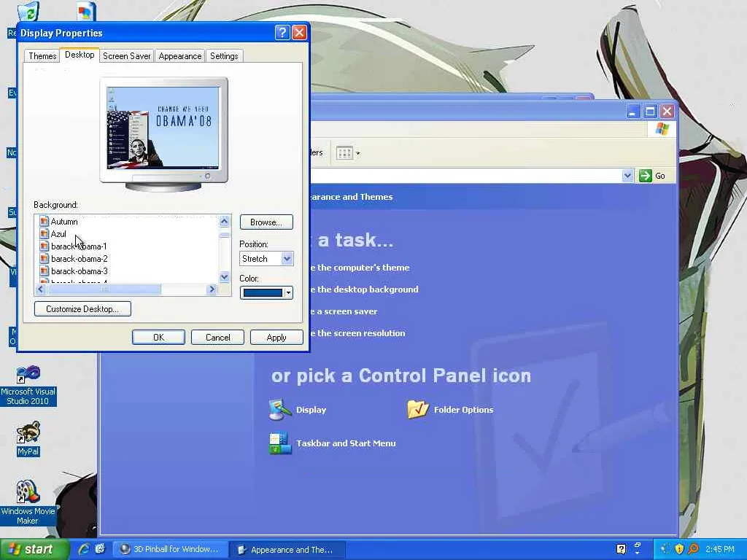Image resolution: width=747 pixels, height=560 pixels.
Task: Click background list scroll right arrow
Action: coord(212,289)
